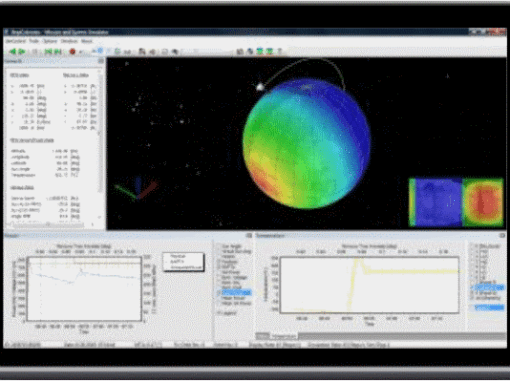The height and width of the screenshot is (382, 510).
Task: Click the pin icon of the lower-left plot panel
Action: pos(249,236)
